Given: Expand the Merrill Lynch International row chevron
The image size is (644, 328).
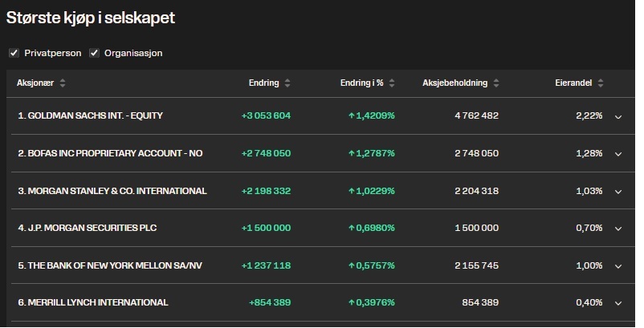Looking at the screenshot, I should [x=618, y=303].
